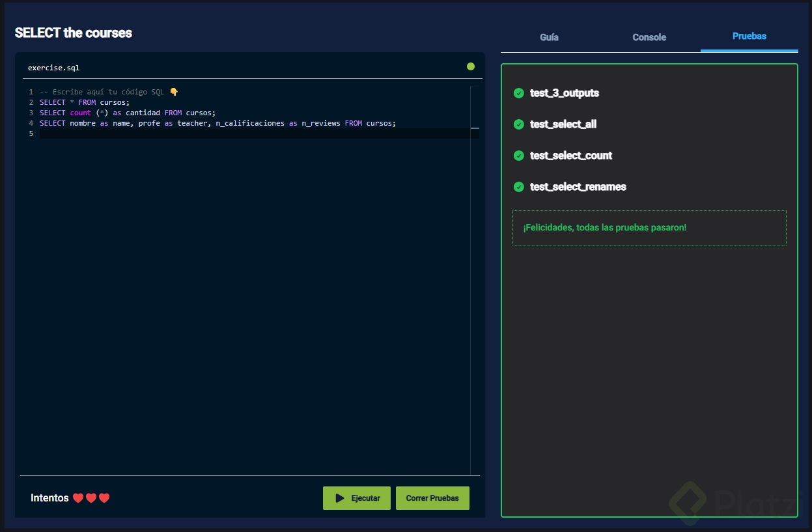Click the Felicidades success message box
Image resolution: width=812 pixels, height=532 pixels.
pyautogui.click(x=649, y=228)
